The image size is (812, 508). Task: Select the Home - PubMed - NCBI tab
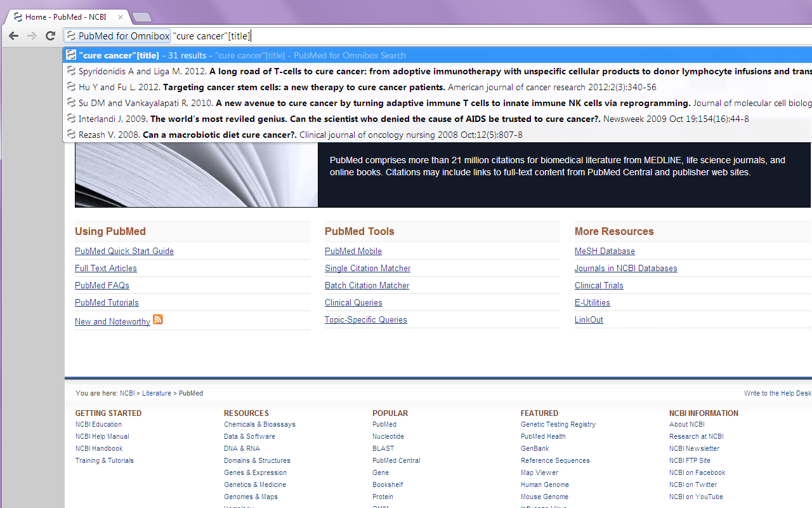[66, 17]
